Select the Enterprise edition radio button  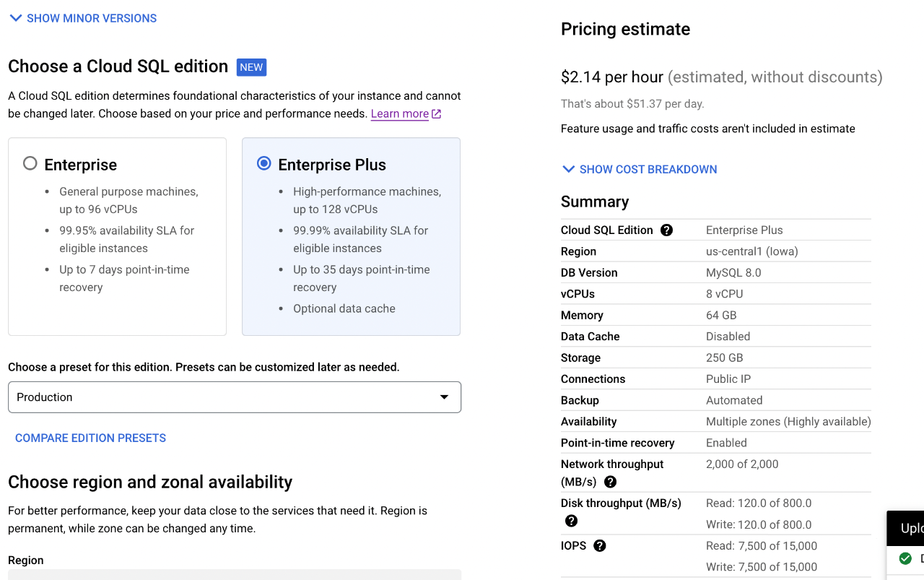pyautogui.click(x=30, y=163)
